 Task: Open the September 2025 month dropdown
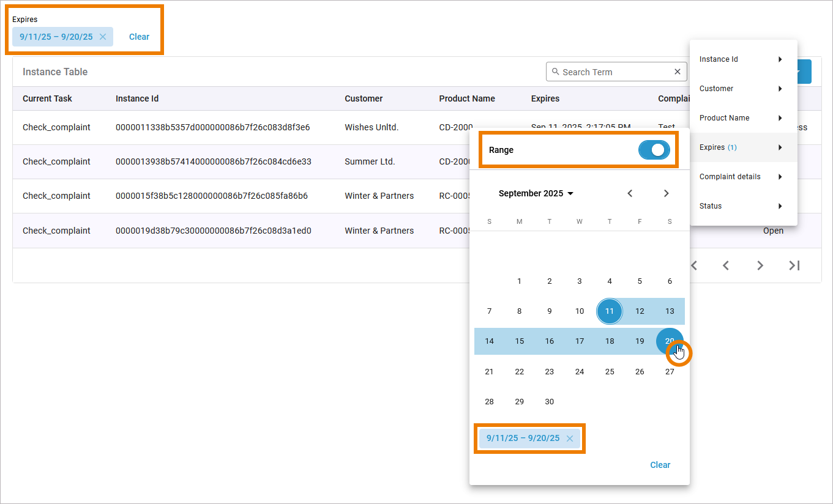[536, 193]
